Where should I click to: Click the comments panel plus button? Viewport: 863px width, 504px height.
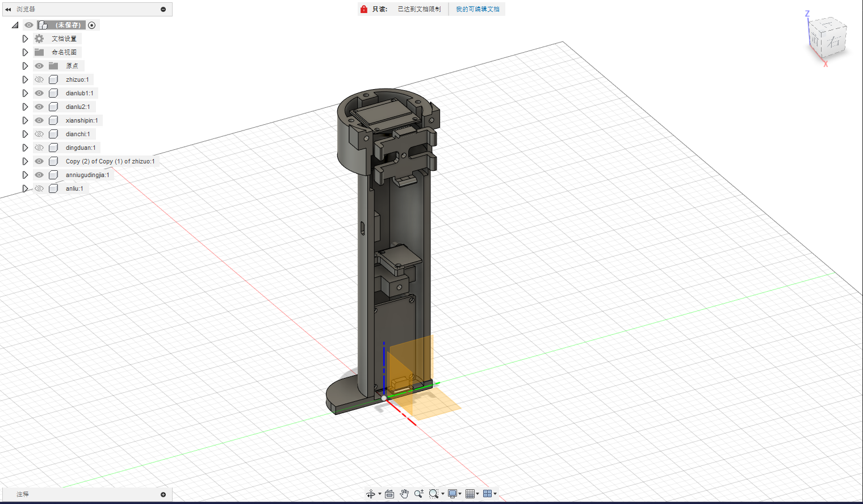[x=164, y=494]
